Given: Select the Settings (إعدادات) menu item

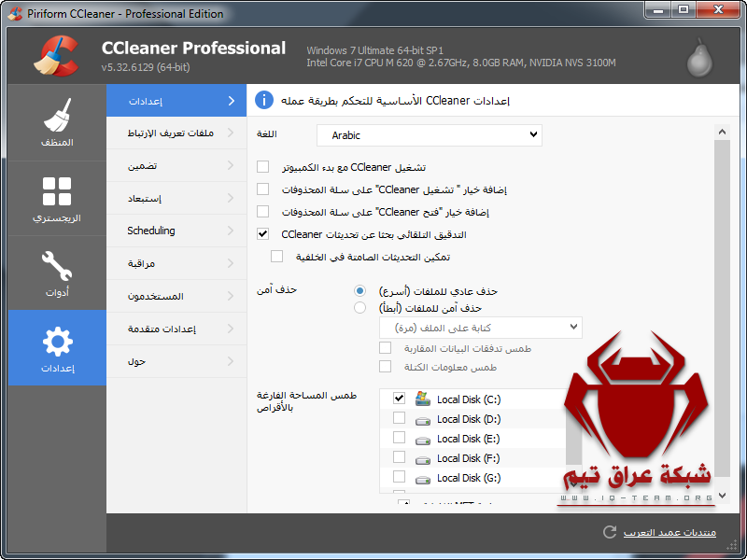Looking at the screenshot, I should [x=176, y=101].
